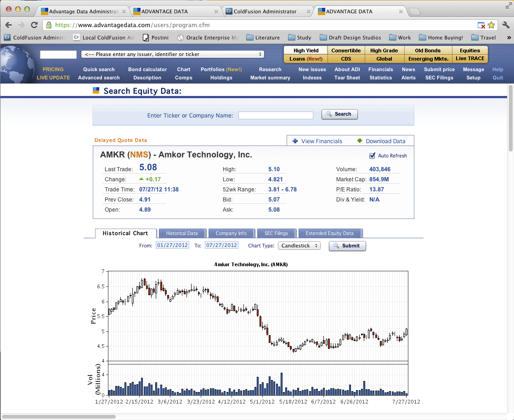Viewport: 514px width, 420px height.
Task: Click the Portfolios (New!) menu link
Action: click(221, 69)
